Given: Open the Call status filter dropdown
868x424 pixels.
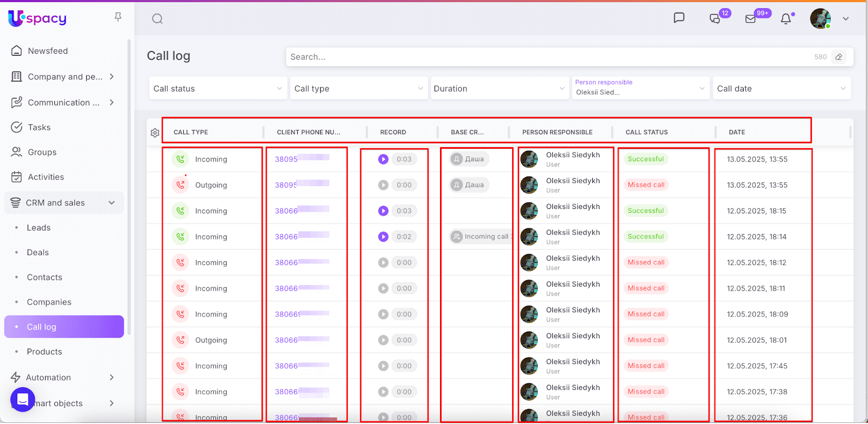Looking at the screenshot, I should [217, 88].
